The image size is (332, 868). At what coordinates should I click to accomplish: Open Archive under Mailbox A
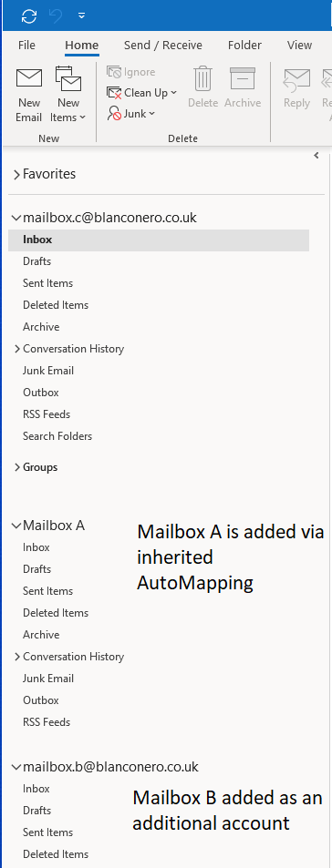tap(41, 635)
